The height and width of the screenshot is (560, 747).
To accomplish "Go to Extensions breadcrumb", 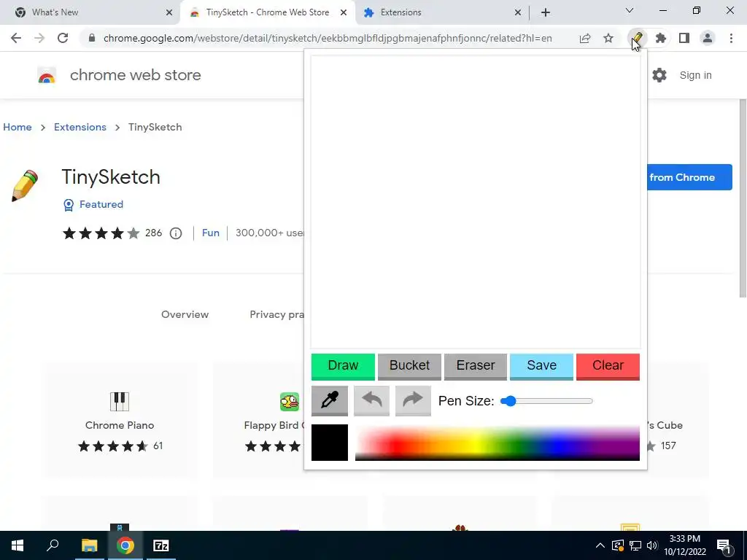I will (x=80, y=127).
